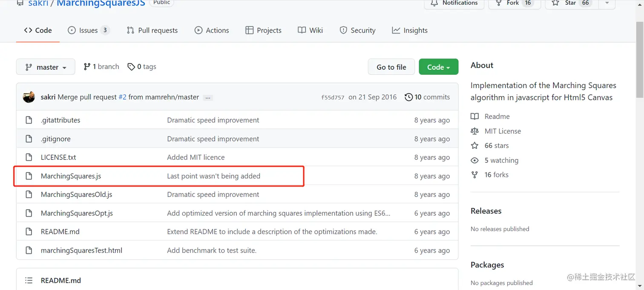The height and width of the screenshot is (290, 644).
Task: Click the README.md table of contents icon
Action: (x=29, y=281)
